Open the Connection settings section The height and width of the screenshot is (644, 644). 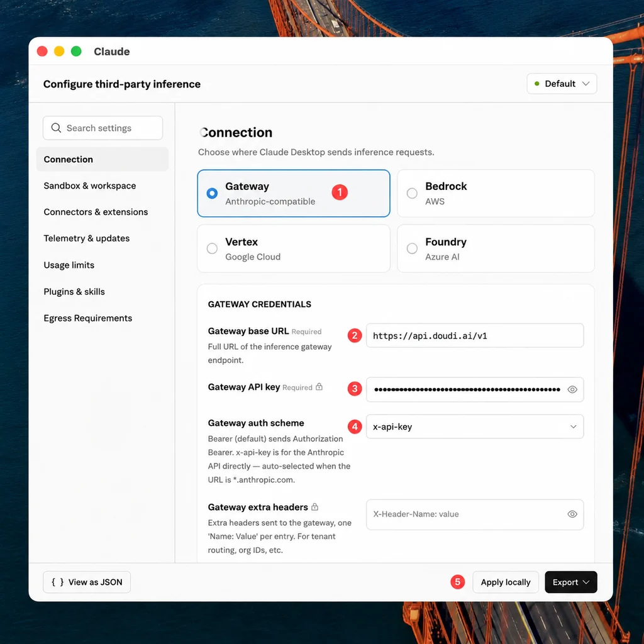(x=103, y=159)
